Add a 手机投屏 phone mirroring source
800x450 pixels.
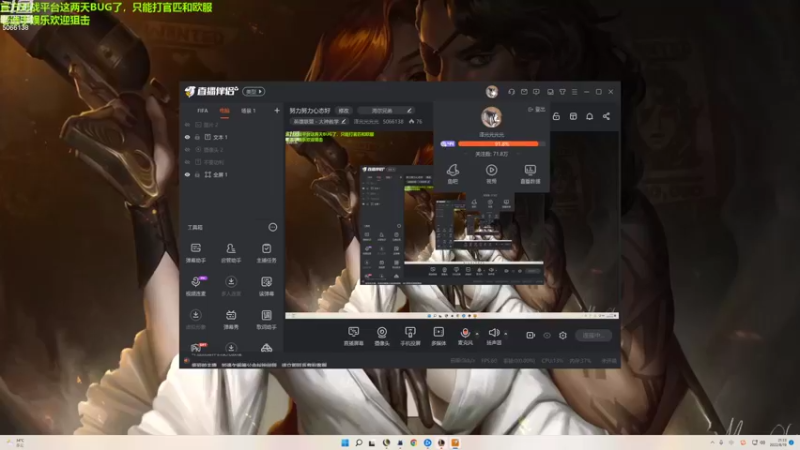(410, 336)
